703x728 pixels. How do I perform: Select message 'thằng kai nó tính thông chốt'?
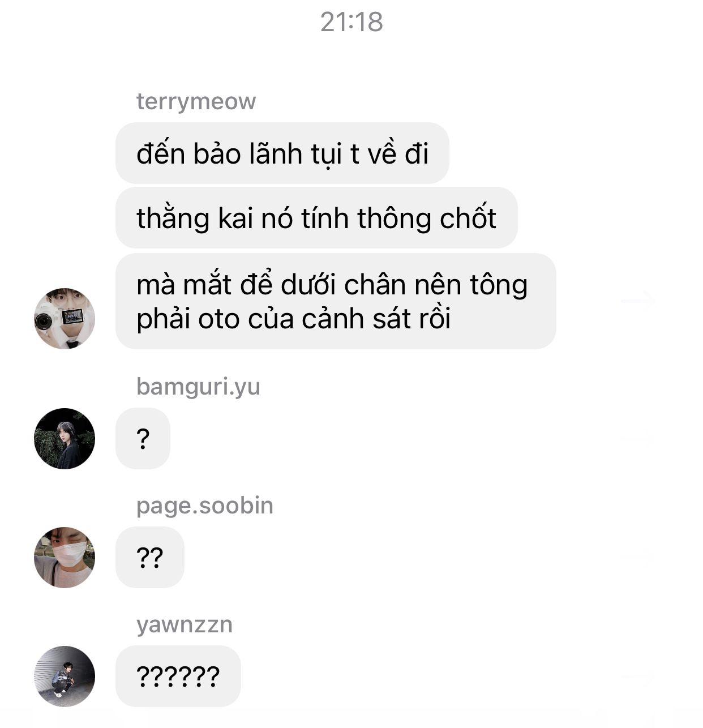[x=316, y=218]
